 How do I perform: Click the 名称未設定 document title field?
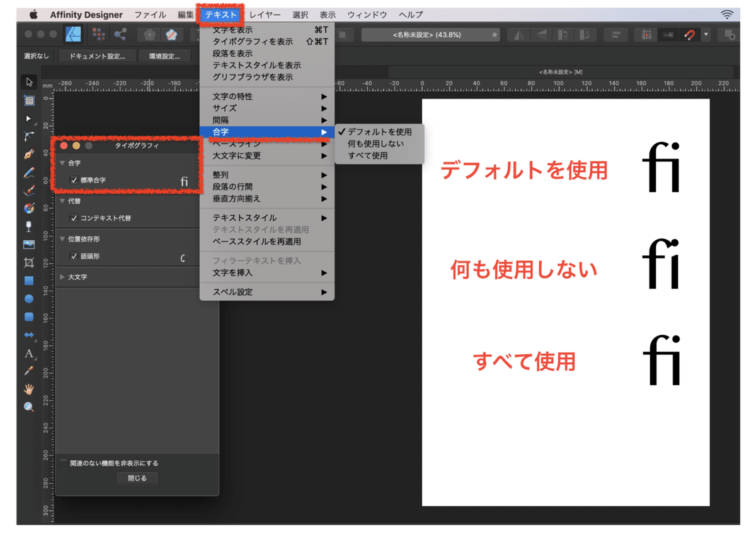tap(430, 35)
